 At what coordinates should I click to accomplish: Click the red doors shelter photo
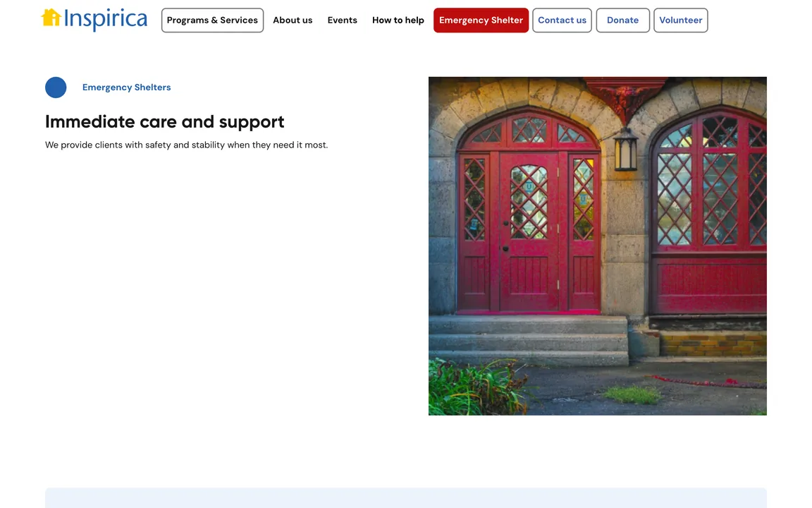pyautogui.click(x=598, y=246)
